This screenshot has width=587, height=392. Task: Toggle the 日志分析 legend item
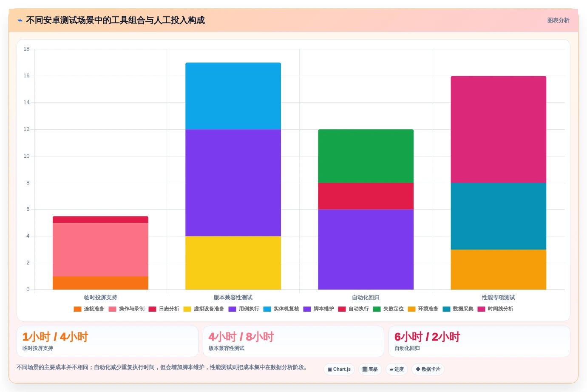coord(164,309)
